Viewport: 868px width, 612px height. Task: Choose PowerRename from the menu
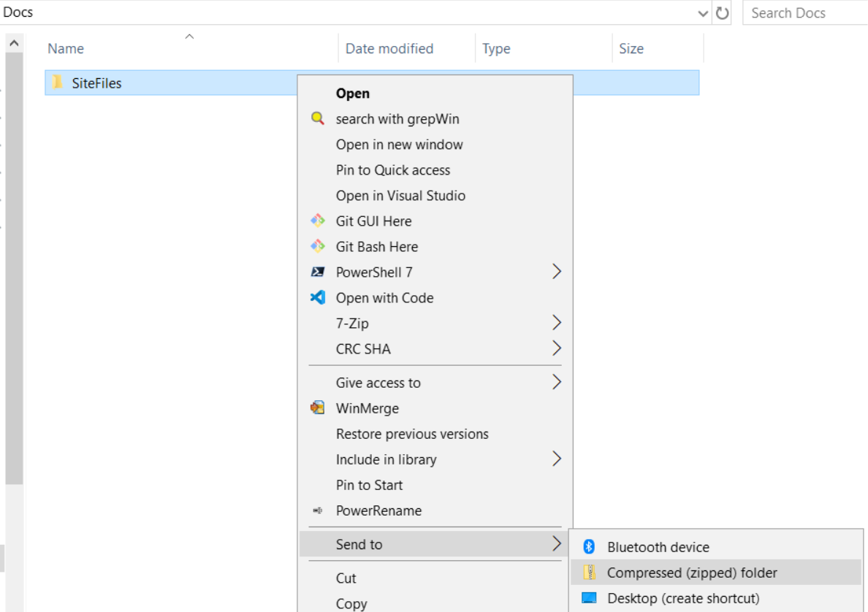[435, 510]
